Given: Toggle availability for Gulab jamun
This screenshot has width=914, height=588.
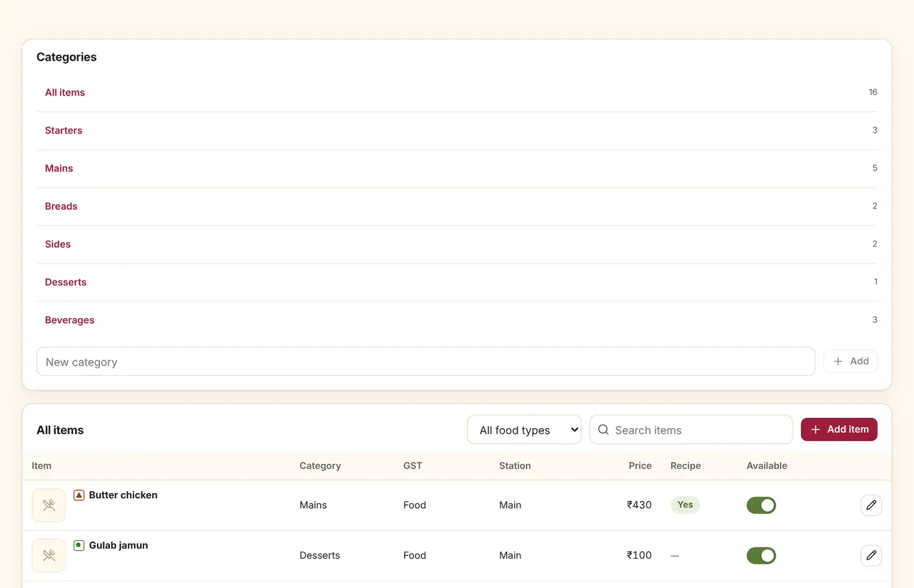Looking at the screenshot, I should 761,555.
